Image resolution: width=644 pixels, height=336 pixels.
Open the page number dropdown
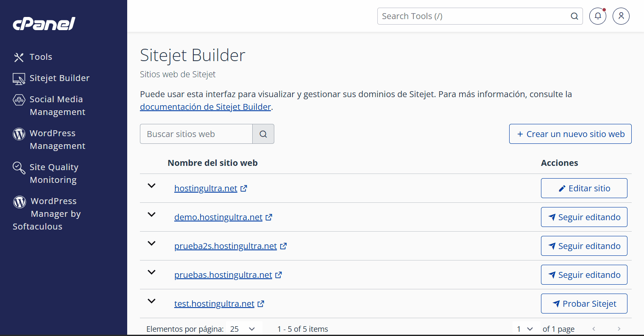pyautogui.click(x=524, y=329)
